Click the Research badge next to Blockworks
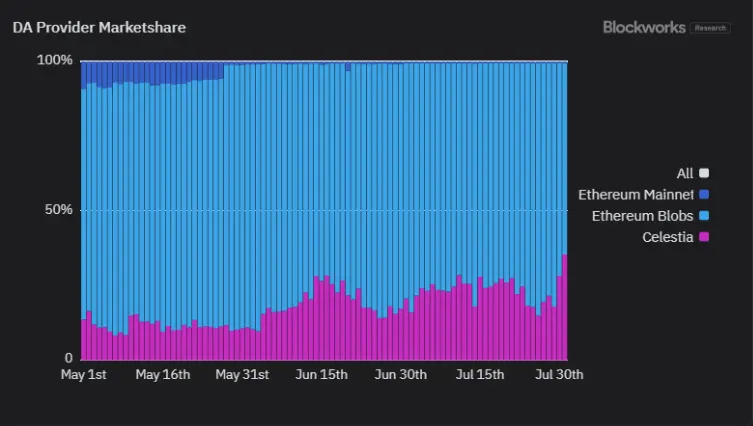The image size is (753, 426). 710,28
